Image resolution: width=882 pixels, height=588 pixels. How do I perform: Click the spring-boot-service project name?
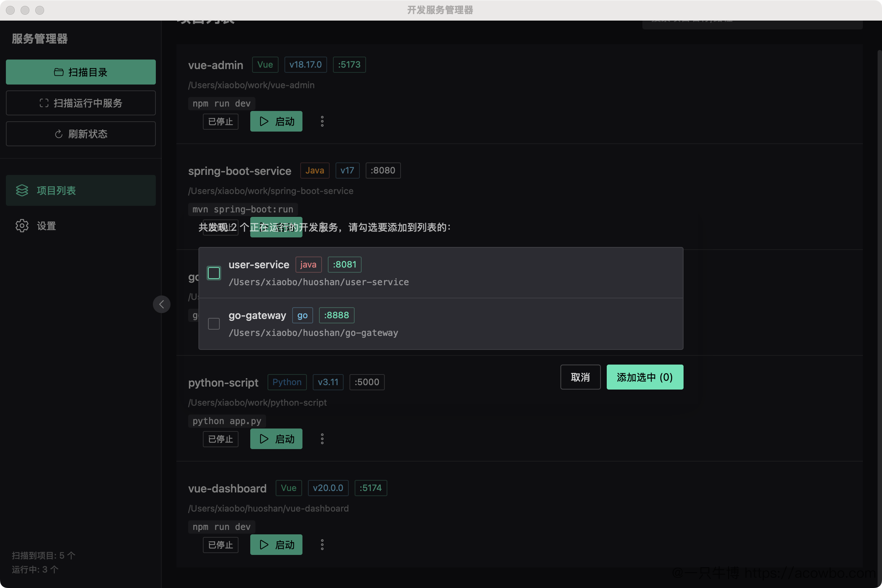tap(240, 171)
